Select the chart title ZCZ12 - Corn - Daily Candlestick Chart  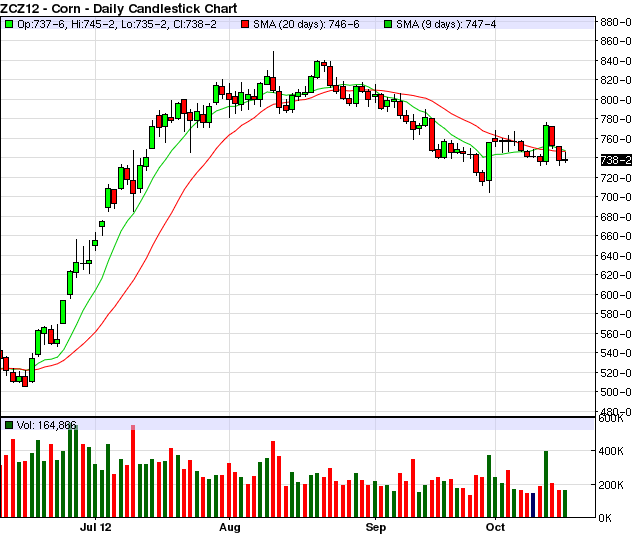pos(119,8)
